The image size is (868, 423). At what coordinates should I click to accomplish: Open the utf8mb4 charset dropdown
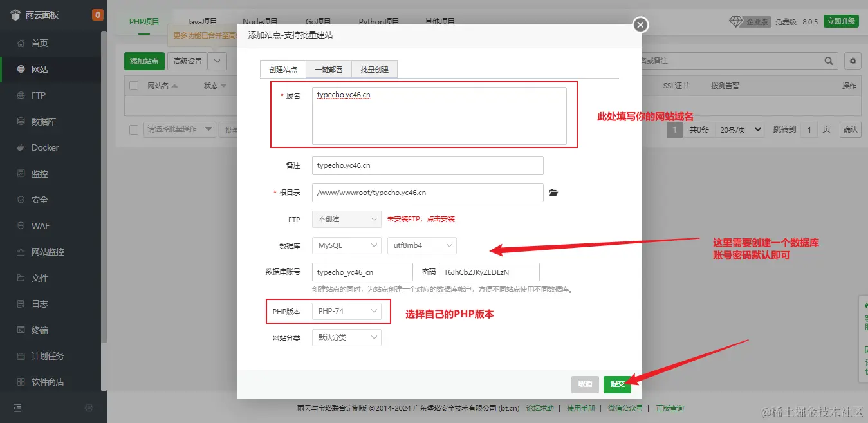(x=421, y=245)
